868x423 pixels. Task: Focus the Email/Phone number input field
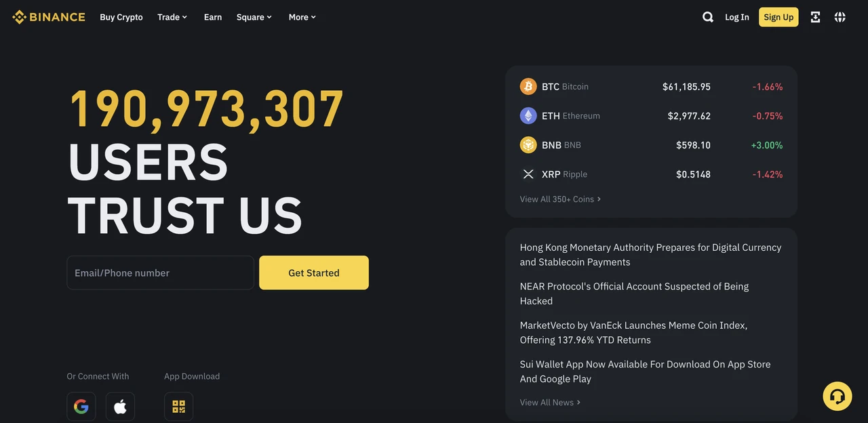click(160, 273)
